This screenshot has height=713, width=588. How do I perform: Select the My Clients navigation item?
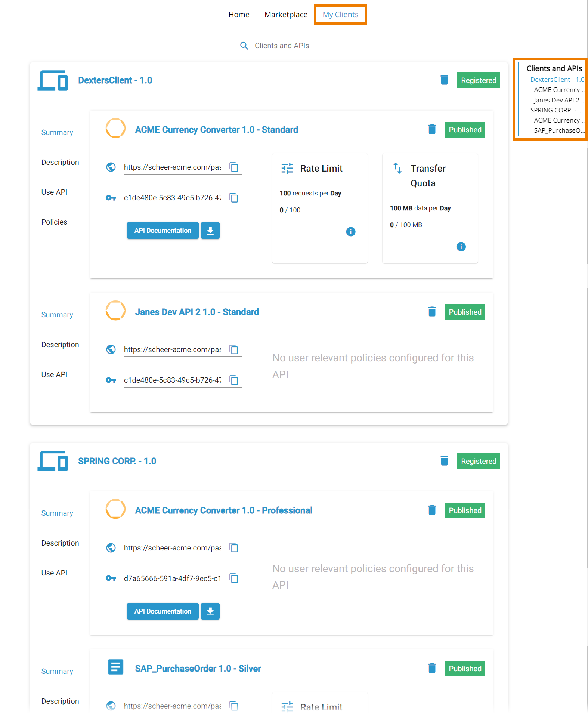point(341,15)
